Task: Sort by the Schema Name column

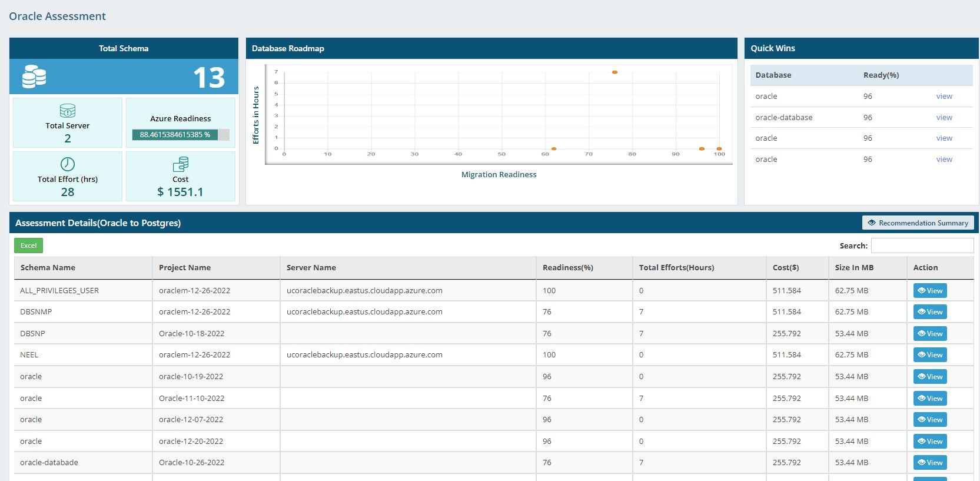Action: pyautogui.click(x=83, y=267)
